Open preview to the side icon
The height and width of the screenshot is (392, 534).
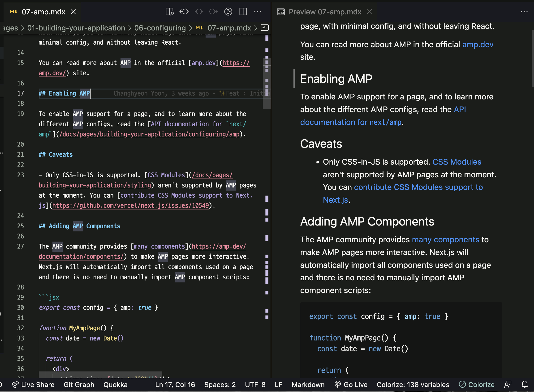(169, 11)
